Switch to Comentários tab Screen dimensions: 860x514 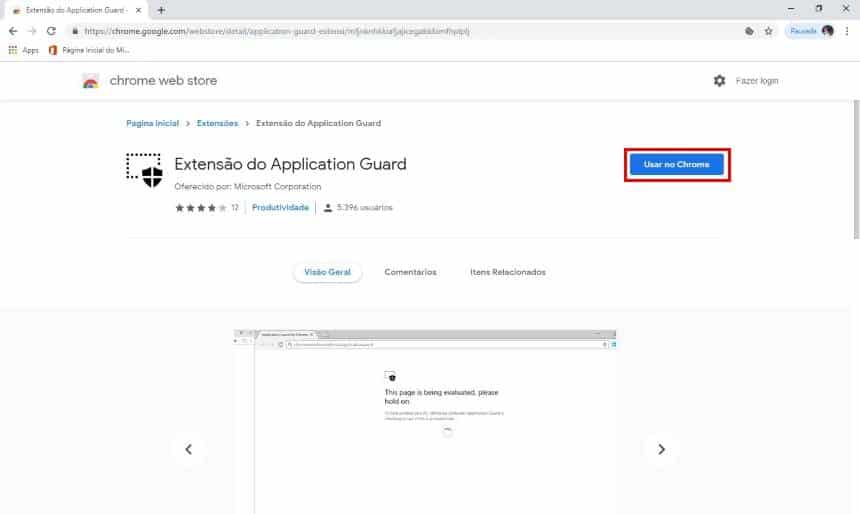[x=410, y=272]
